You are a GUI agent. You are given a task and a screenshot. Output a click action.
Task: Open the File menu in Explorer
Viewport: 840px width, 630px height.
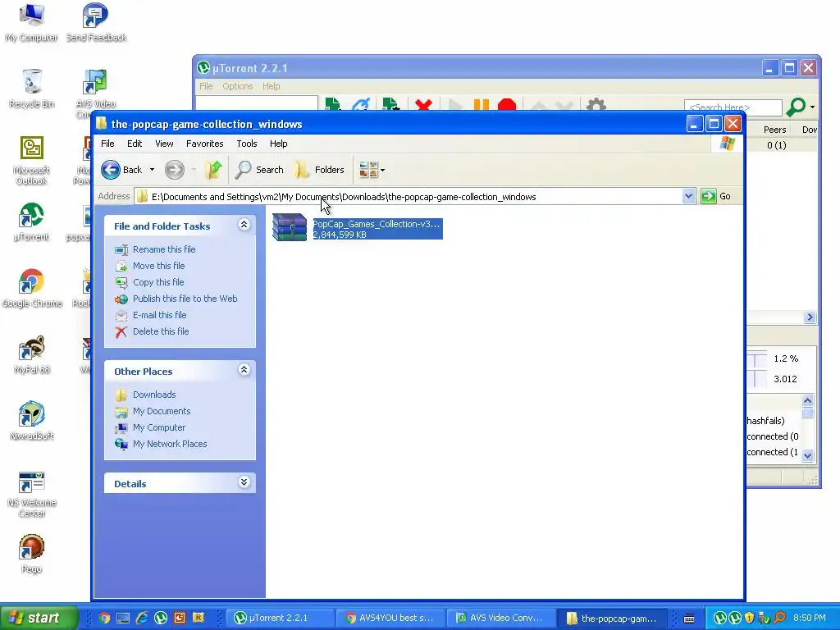107,144
